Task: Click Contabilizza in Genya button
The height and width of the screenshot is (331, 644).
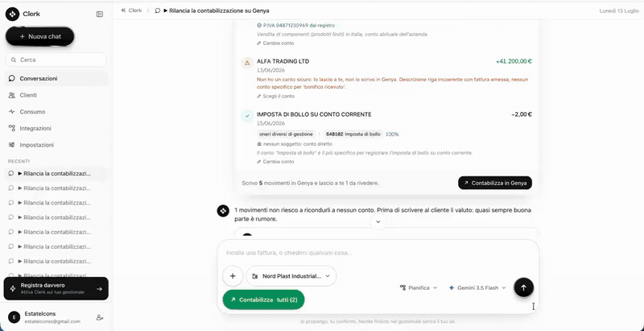Action: tap(495, 183)
